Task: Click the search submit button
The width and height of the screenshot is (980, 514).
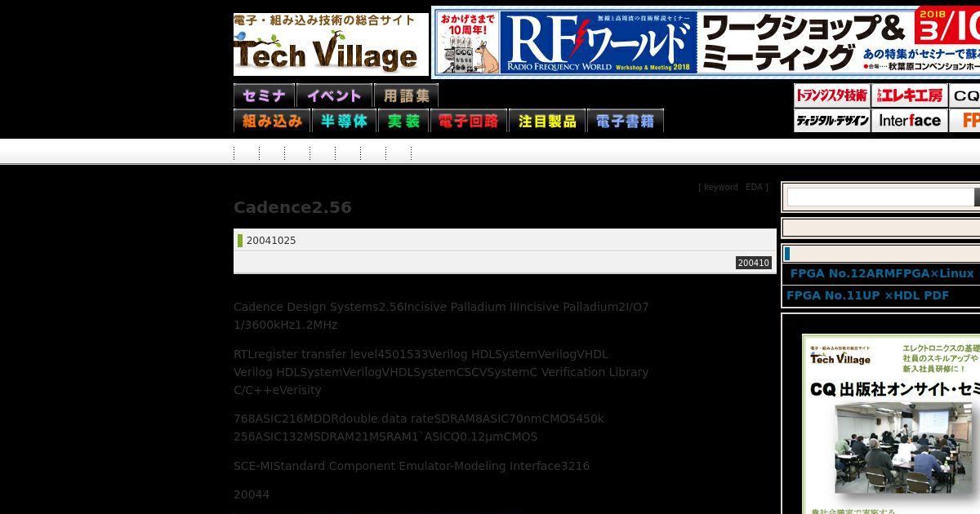Action: tap(977, 197)
